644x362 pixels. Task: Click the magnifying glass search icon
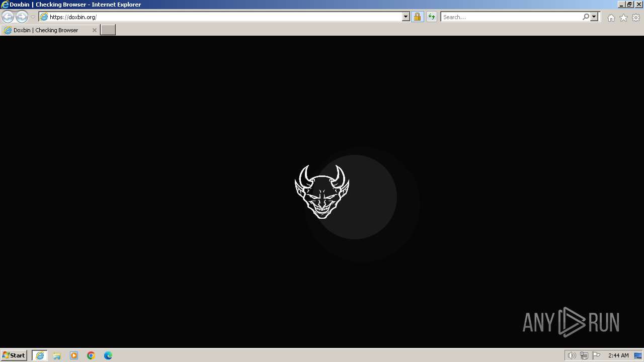[586, 17]
